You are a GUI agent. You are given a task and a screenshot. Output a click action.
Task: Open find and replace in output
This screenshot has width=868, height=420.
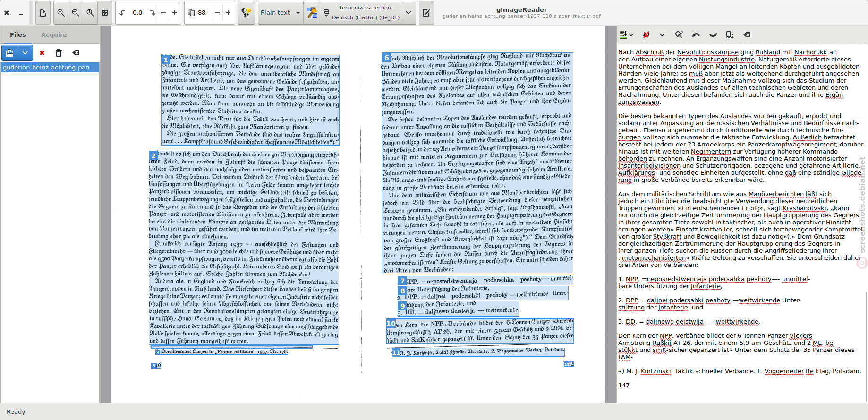click(x=679, y=34)
